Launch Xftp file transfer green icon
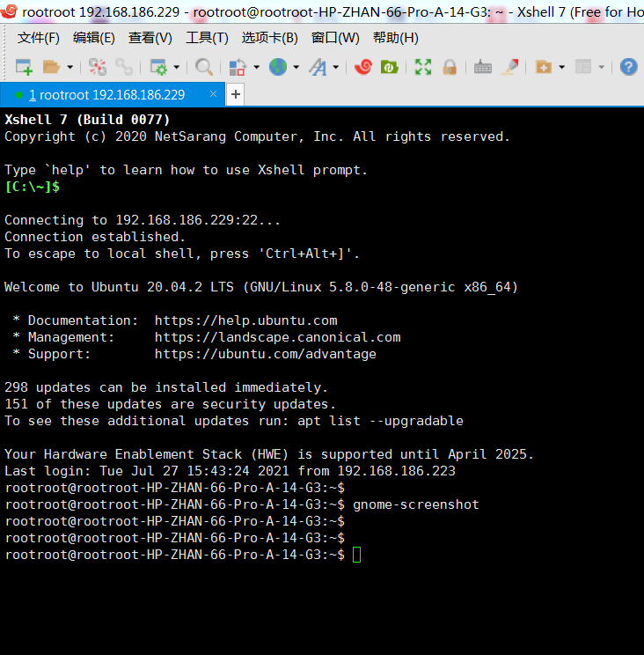The height and width of the screenshot is (655, 644). [389, 67]
